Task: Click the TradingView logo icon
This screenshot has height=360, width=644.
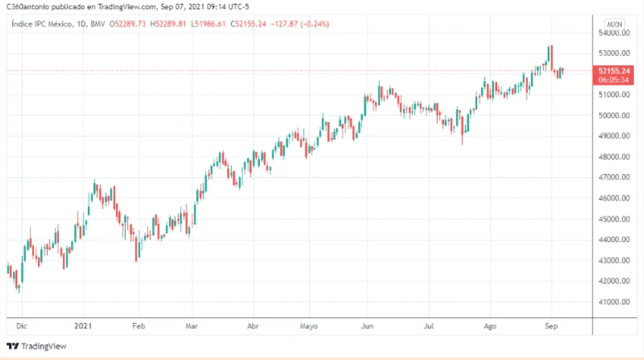Action: pyautogui.click(x=12, y=346)
